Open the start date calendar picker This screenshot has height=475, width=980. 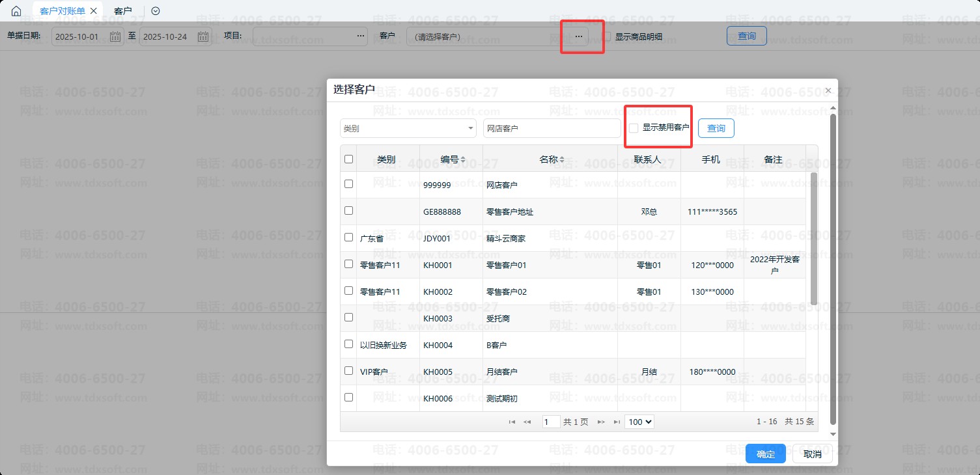(x=115, y=36)
